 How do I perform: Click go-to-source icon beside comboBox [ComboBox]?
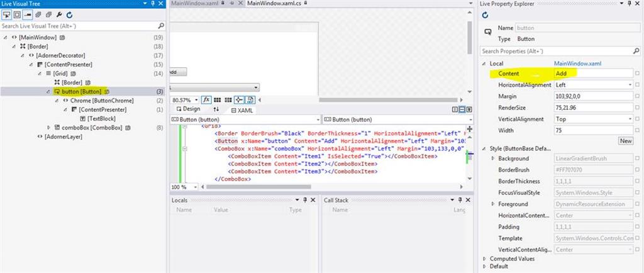[128, 128]
